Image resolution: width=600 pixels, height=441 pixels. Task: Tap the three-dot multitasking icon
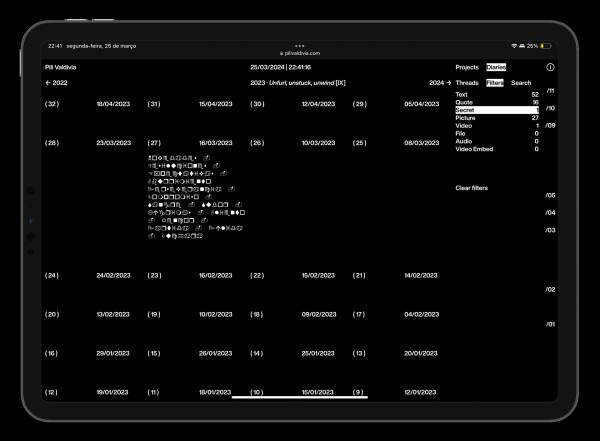pos(299,45)
